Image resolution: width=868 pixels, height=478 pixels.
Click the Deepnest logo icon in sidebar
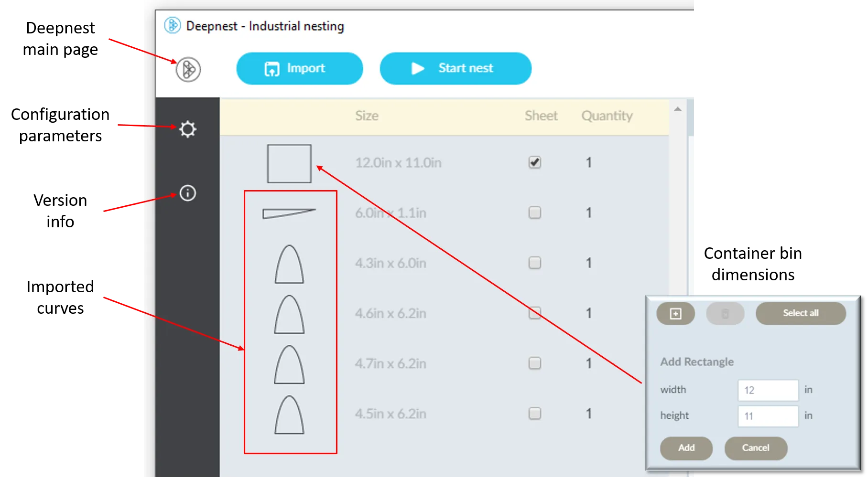(x=188, y=70)
